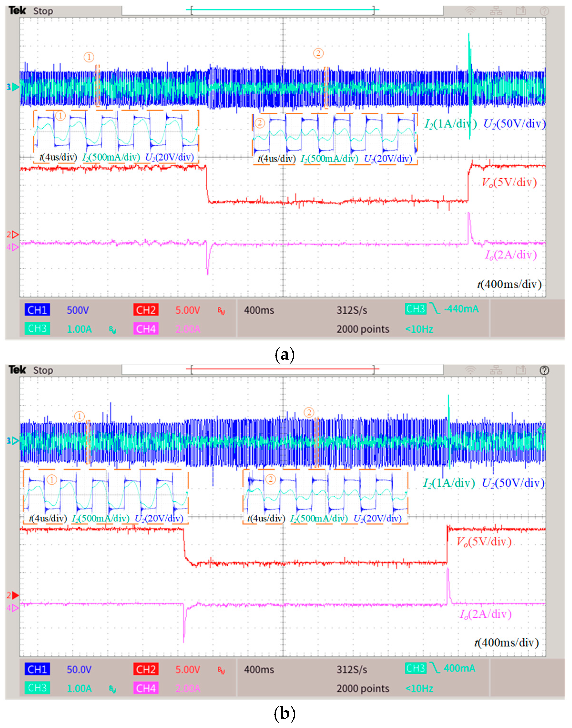Toggle the magenta CH4 badge in scope (a)
This screenshot has width=572, height=728.
click(x=146, y=329)
